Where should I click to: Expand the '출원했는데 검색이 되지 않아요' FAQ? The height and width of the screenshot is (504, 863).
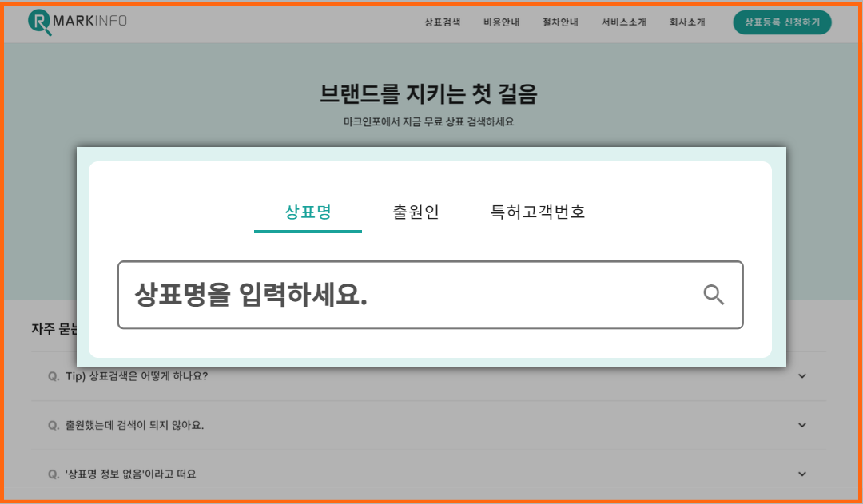pos(802,425)
